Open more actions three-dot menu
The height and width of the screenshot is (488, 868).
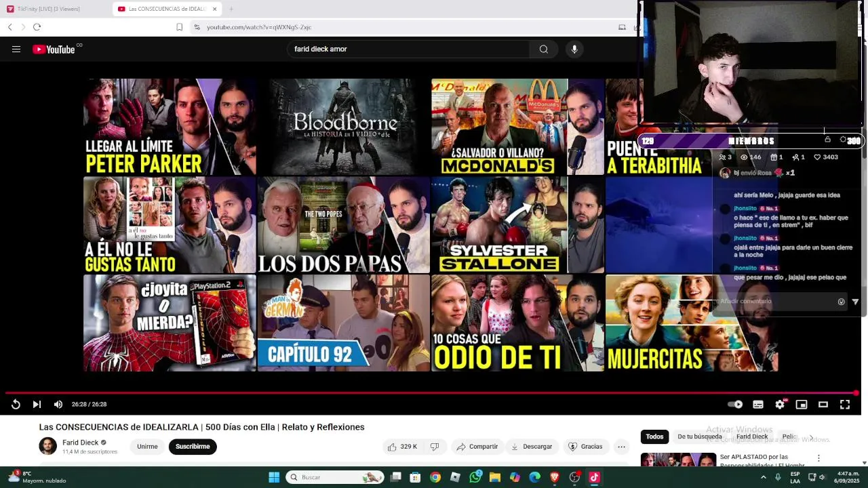click(621, 447)
